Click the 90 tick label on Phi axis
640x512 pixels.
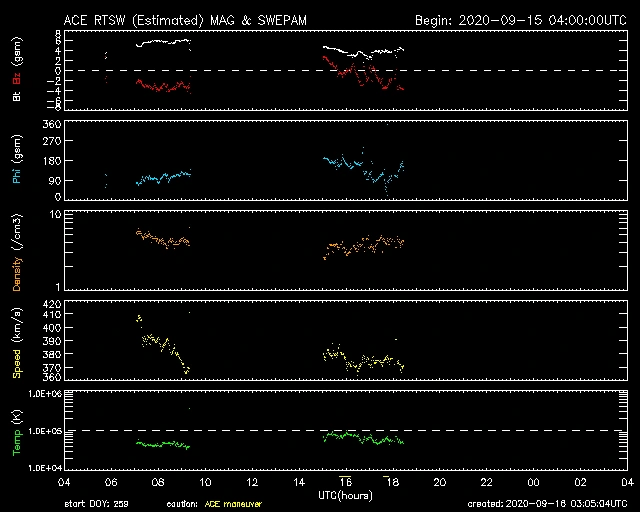(55, 180)
